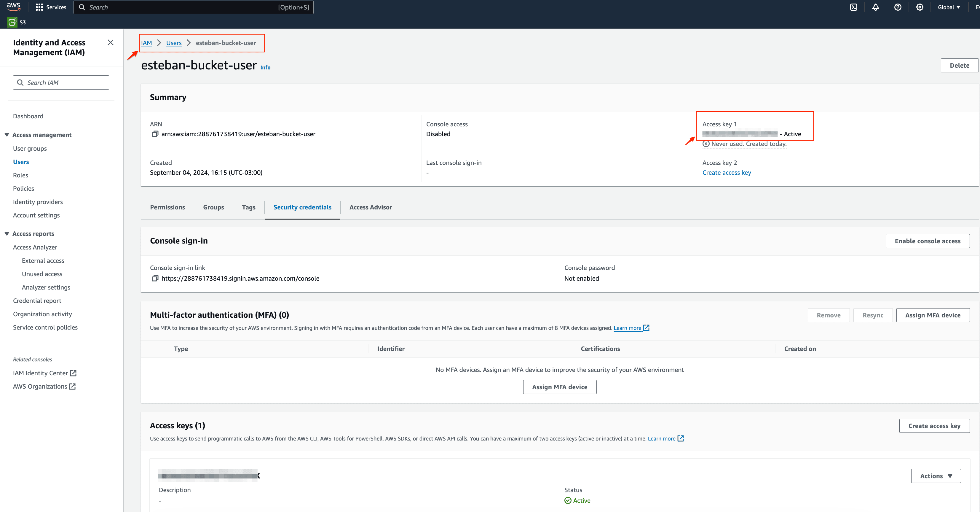Open the CloudShell terminal icon
980x512 pixels.
(854, 7)
